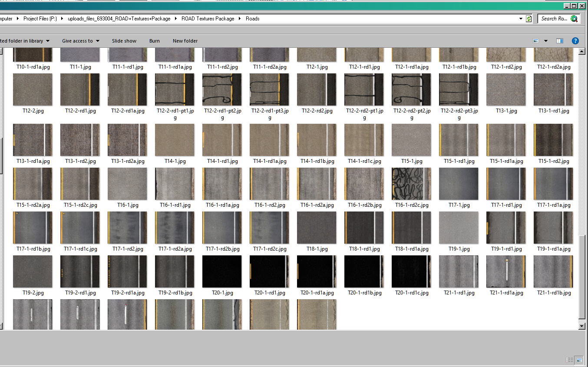Show the preview pane
The image size is (588, 367).
click(x=560, y=41)
